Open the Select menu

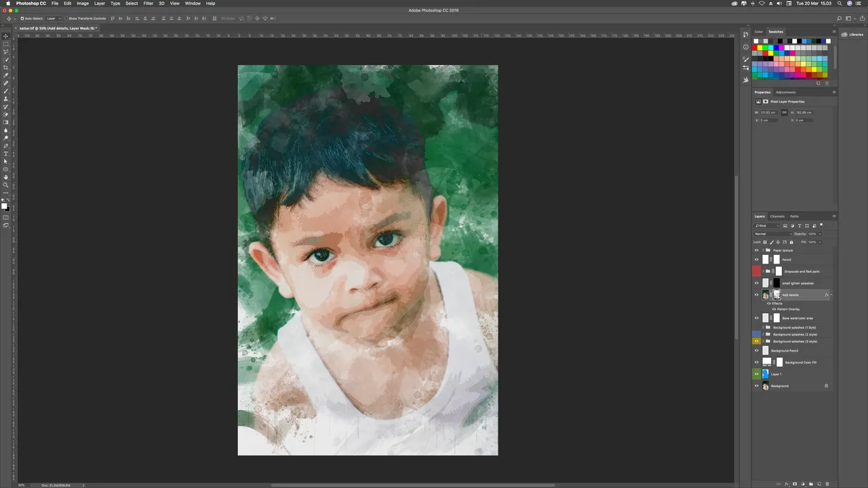point(132,3)
